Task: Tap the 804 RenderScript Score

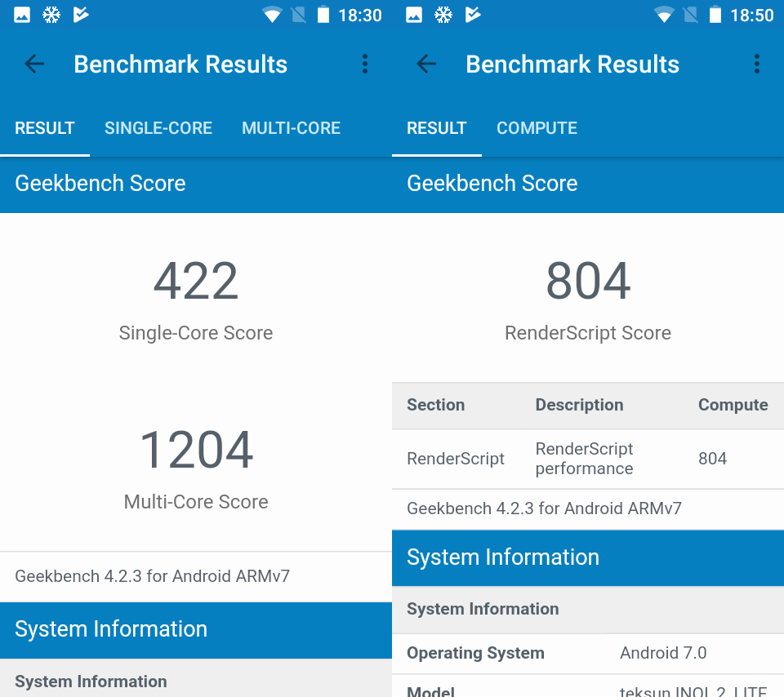Action: click(x=588, y=282)
